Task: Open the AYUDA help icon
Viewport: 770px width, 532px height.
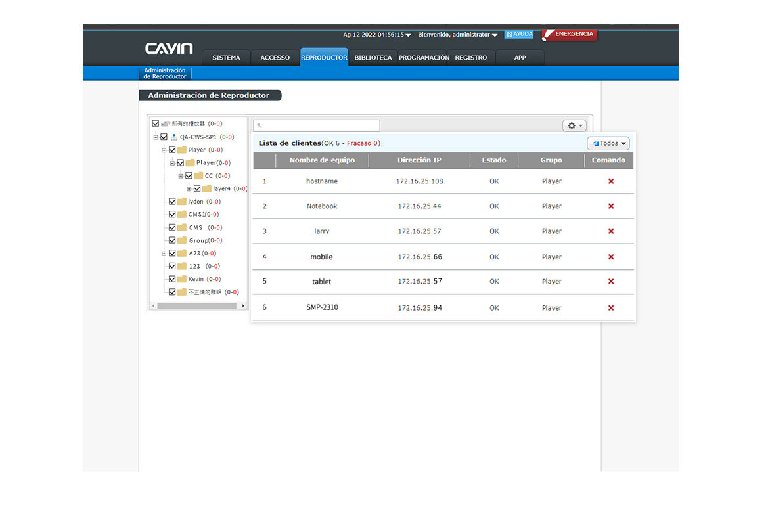Action: pos(519,34)
